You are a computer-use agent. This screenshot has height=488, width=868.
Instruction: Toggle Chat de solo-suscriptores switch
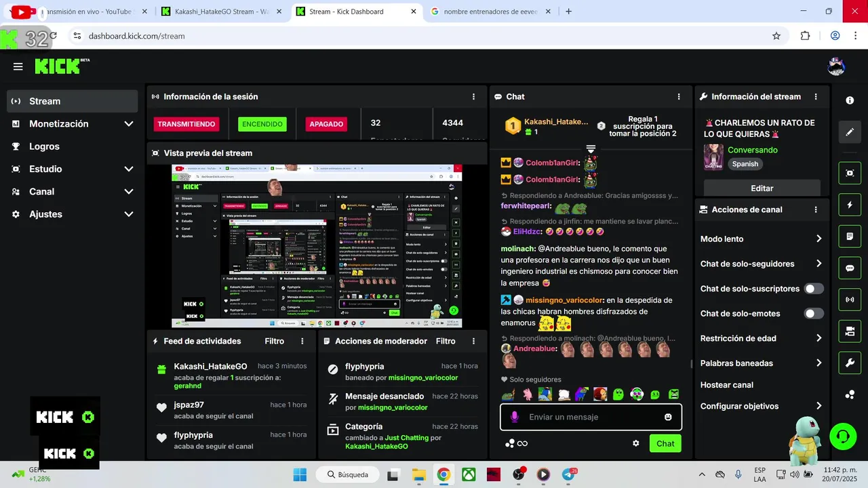click(x=814, y=289)
